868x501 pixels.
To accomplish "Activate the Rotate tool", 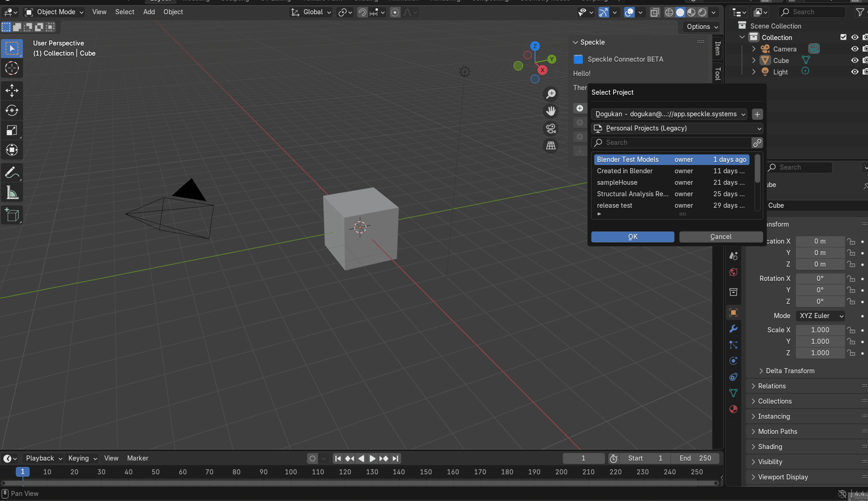I will [x=12, y=110].
